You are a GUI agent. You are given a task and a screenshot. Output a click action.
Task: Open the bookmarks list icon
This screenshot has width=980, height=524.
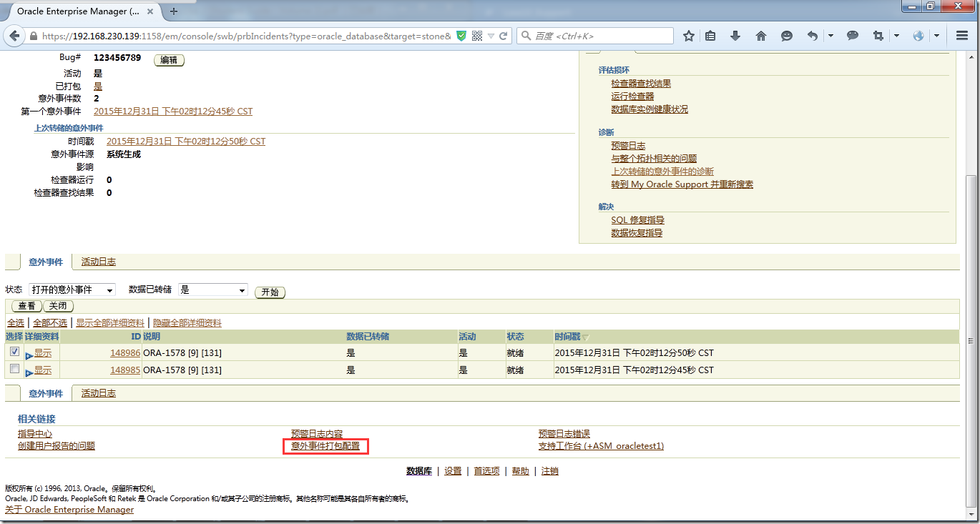click(710, 36)
